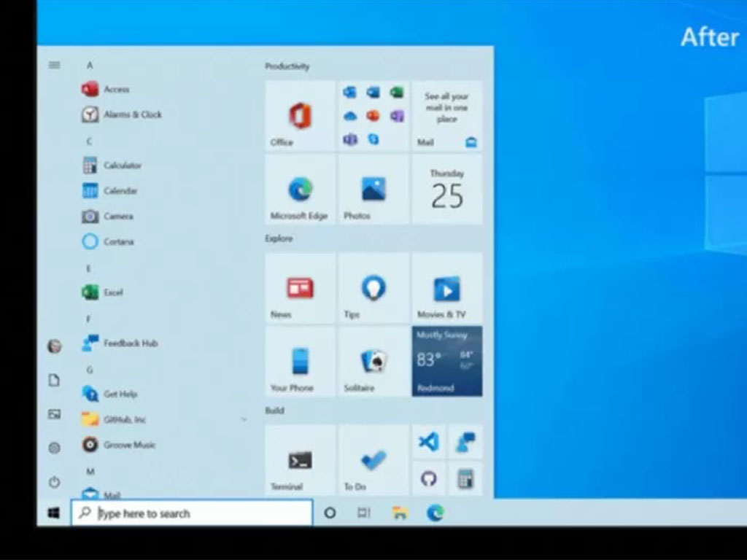Open the Your Phone tile
Image resolution: width=747 pixels, height=560 pixels.
(x=300, y=362)
